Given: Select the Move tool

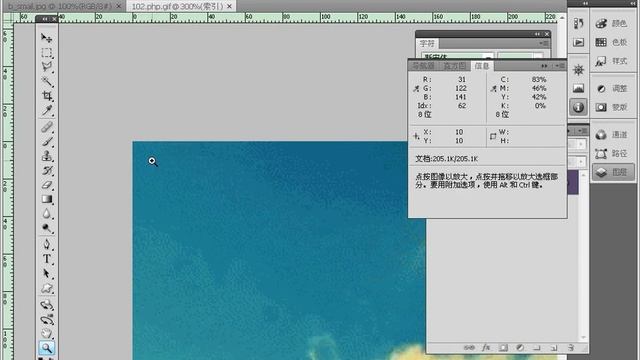Looking at the screenshot, I should click(47, 38).
